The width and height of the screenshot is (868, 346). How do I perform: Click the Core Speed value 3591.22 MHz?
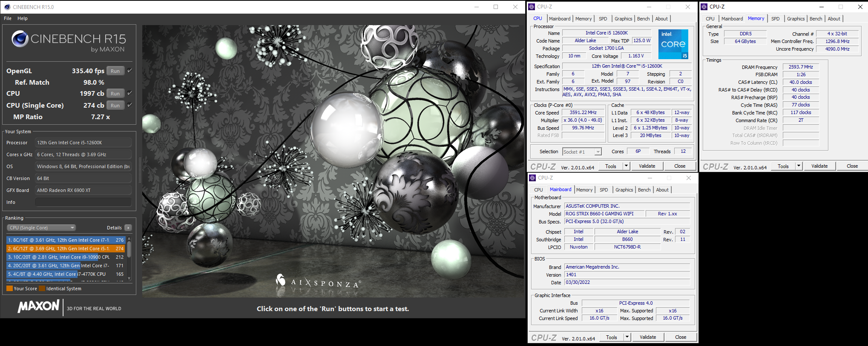point(583,113)
